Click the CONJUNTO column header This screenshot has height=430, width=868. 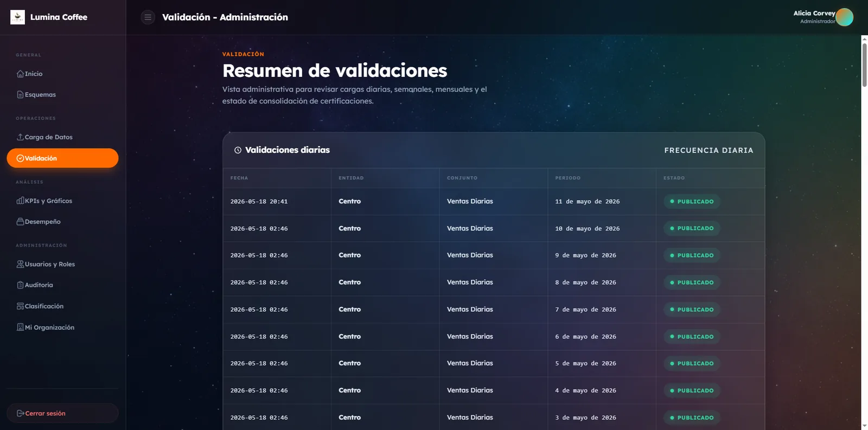(x=462, y=178)
